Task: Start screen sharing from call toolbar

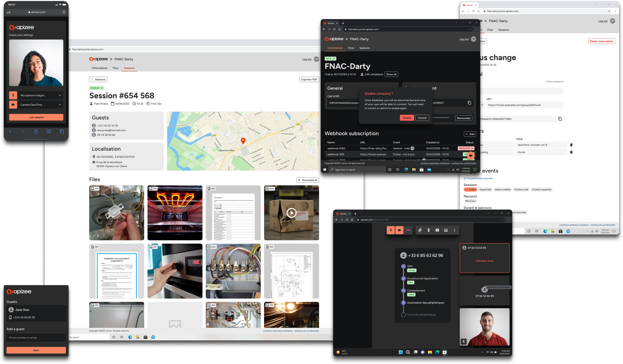Action: pyautogui.click(x=446, y=230)
